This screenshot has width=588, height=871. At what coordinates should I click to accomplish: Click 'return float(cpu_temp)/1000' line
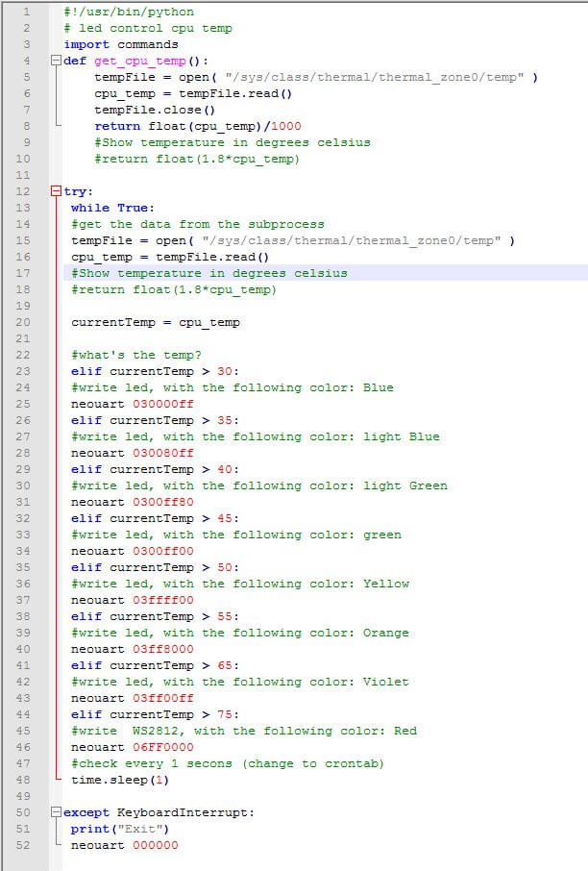(198, 126)
